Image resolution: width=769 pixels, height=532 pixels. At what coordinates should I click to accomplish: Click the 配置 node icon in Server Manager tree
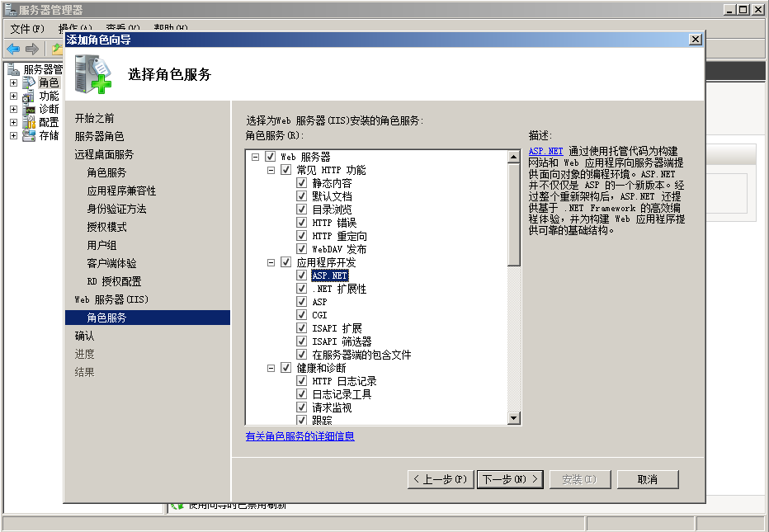pyautogui.click(x=29, y=122)
